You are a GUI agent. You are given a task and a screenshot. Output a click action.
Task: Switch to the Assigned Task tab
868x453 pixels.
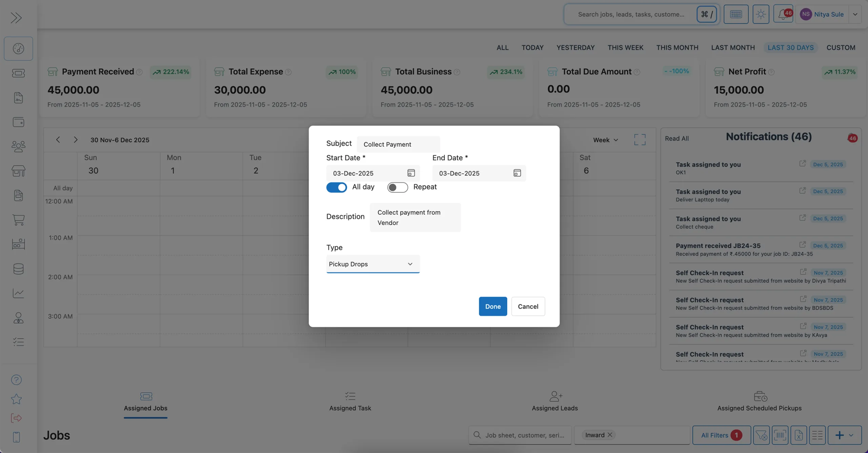point(350,402)
